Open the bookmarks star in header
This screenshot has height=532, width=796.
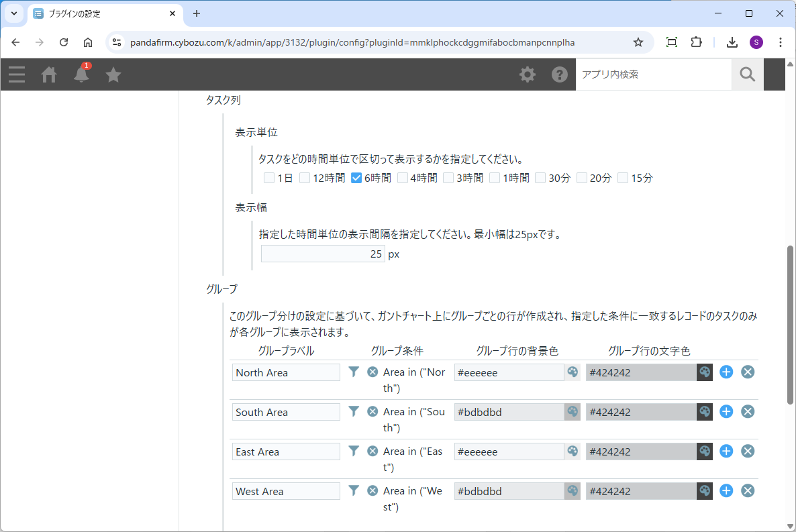point(113,74)
